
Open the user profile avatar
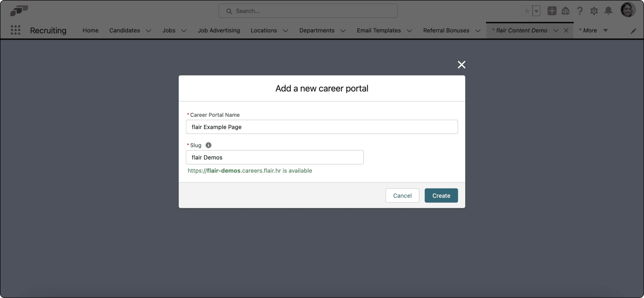628,10
